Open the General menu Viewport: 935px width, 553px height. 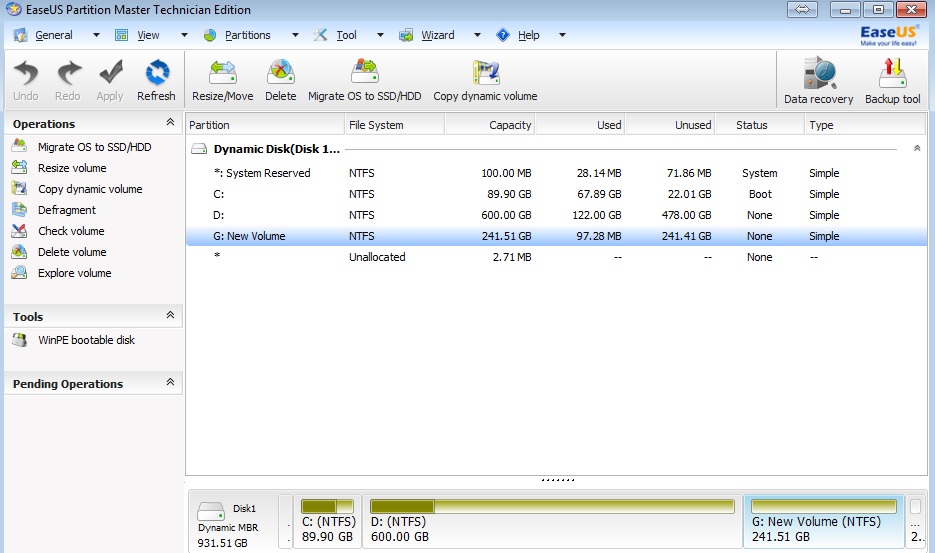54,35
